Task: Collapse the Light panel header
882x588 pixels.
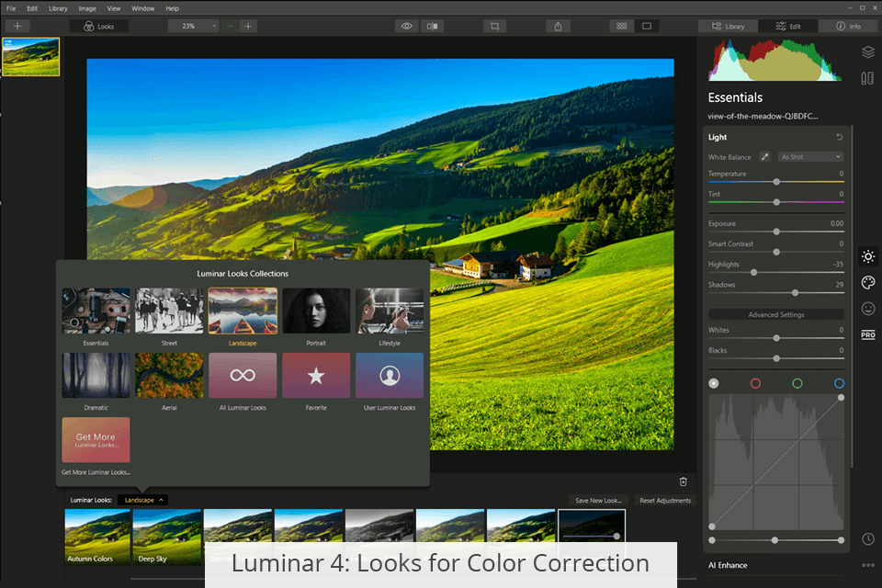Action: 718,137
